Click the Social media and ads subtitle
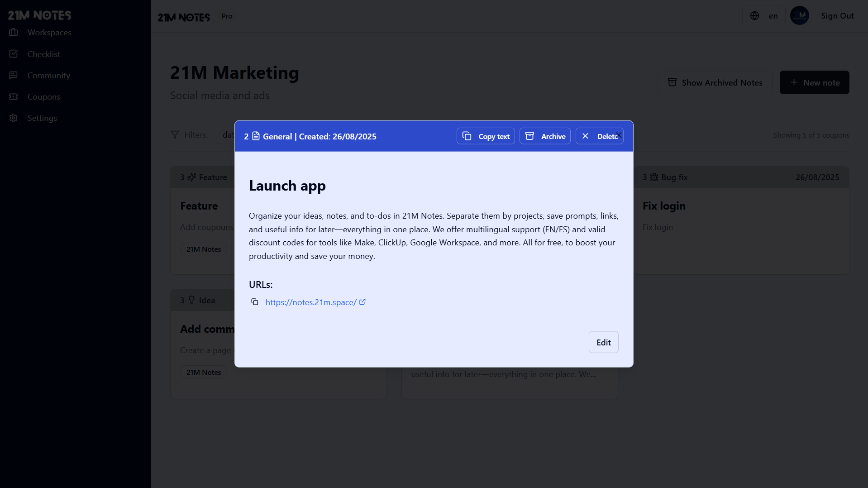868x488 pixels. 219,96
